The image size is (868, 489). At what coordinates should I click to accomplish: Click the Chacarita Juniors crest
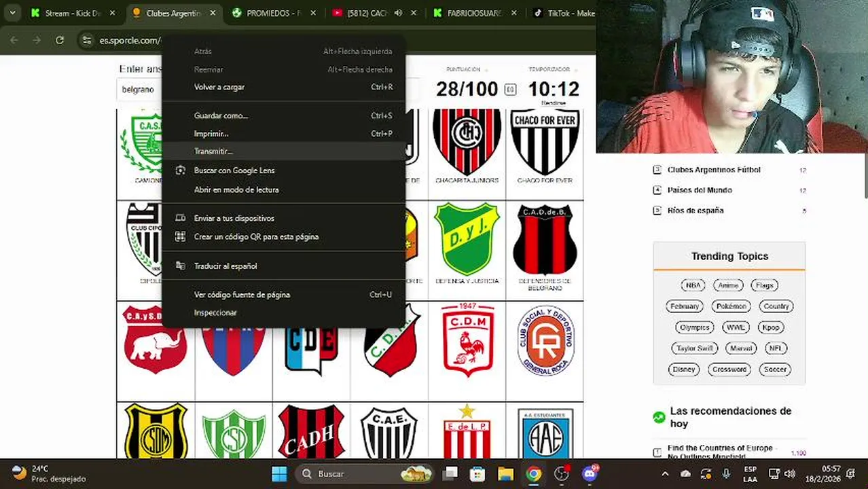tap(467, 142)
